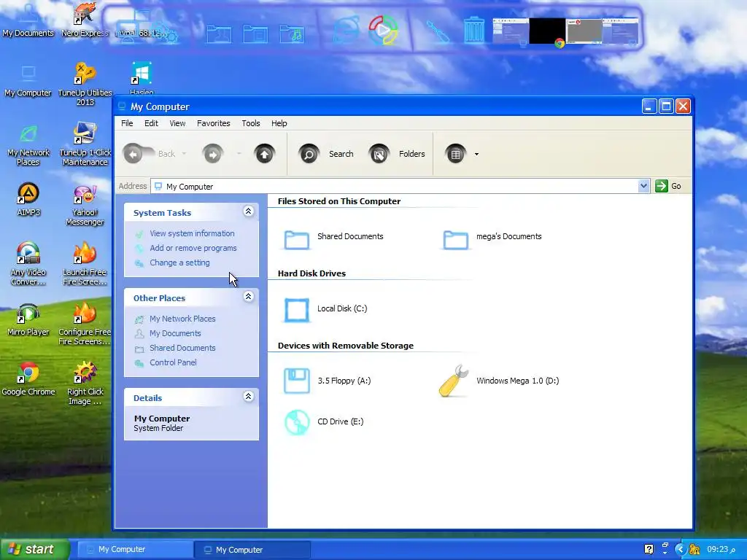Click black Chrome window thumbnail in dock
Viewport: 747px width, 560px height.
tap(547, 32)
